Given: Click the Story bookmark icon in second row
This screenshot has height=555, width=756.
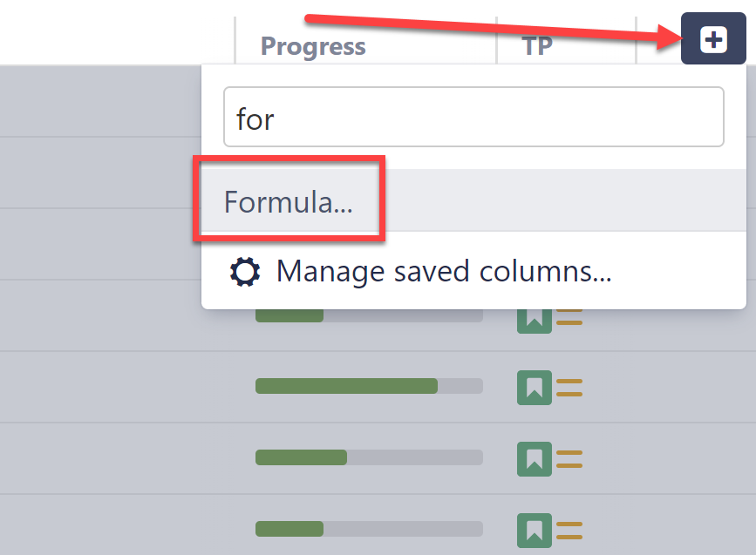Looking at the screenshot, I should coord(533,386).
